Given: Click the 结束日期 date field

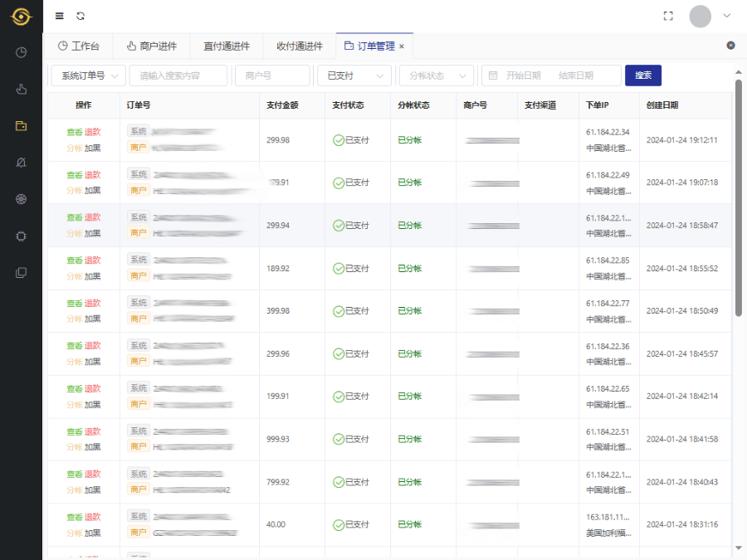Looking at the screenshot, I should tap(575, 75).
